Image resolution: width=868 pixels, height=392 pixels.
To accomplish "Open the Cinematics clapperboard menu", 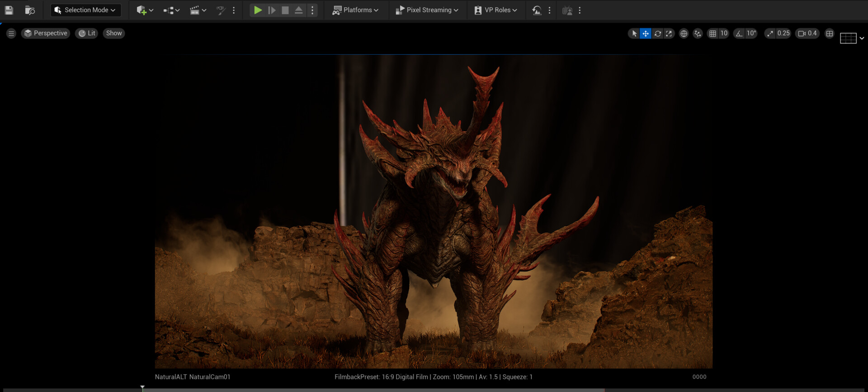I will 194,10.
